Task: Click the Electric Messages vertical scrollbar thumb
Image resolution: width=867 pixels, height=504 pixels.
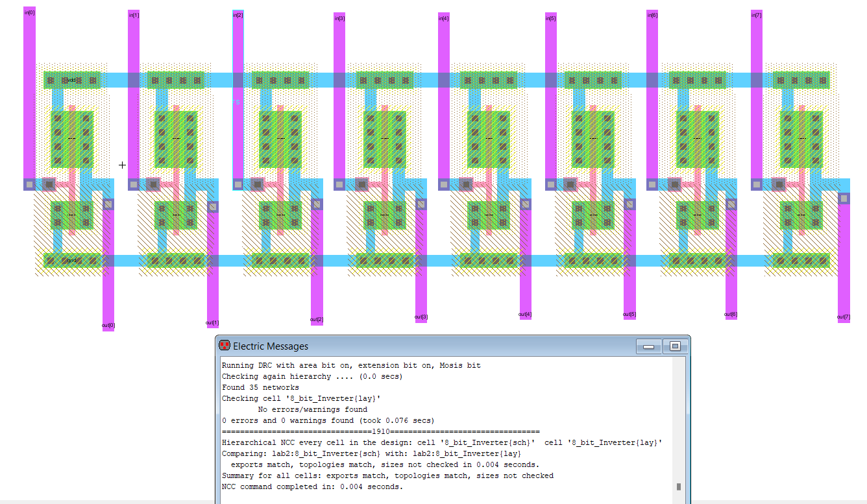Action: click(x=679, y=486)
